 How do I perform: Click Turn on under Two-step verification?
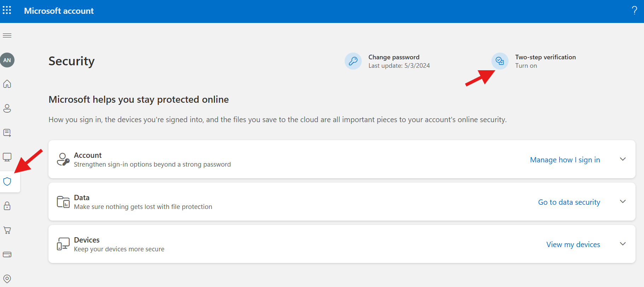click(x=526, y=66)
